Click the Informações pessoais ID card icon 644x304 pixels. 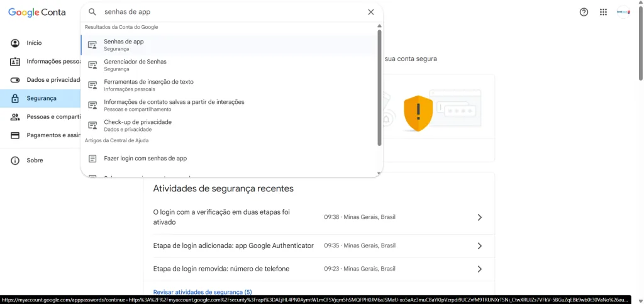(15, 62)
